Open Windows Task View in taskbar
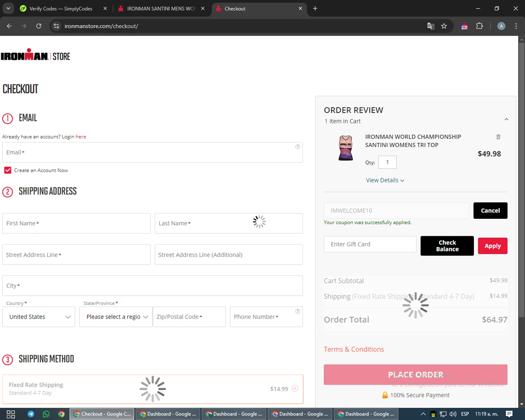The height and width of the screenshot is (420, 525). 11,414
